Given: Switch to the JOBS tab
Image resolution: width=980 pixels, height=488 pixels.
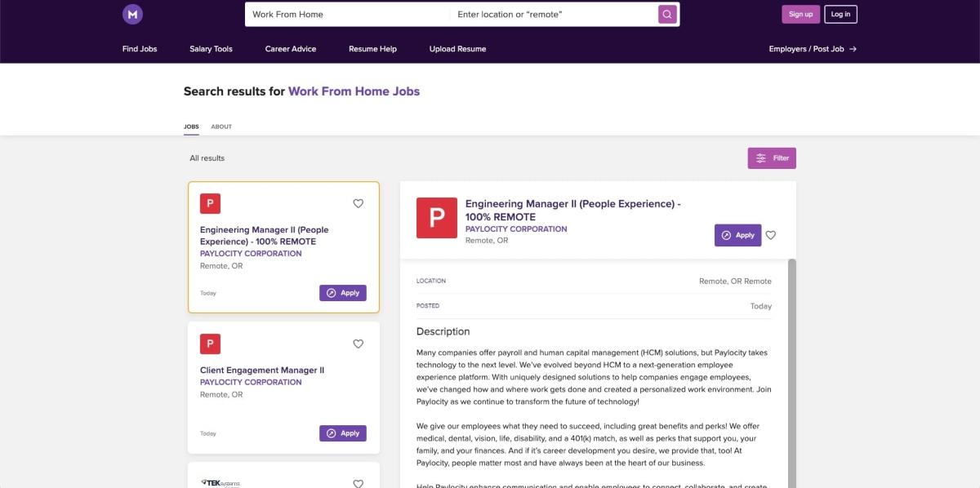Looking at the screenshot, I should click(x=191, y=126).
